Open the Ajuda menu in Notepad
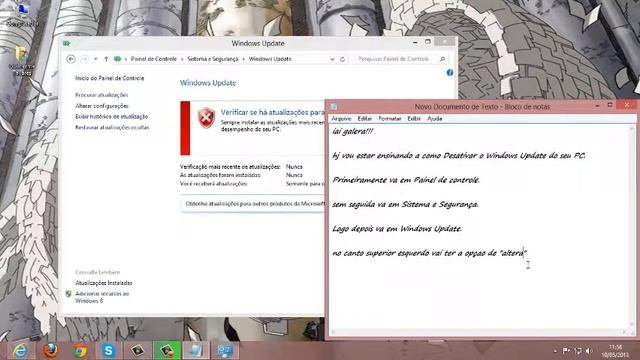 click(435, 118)
